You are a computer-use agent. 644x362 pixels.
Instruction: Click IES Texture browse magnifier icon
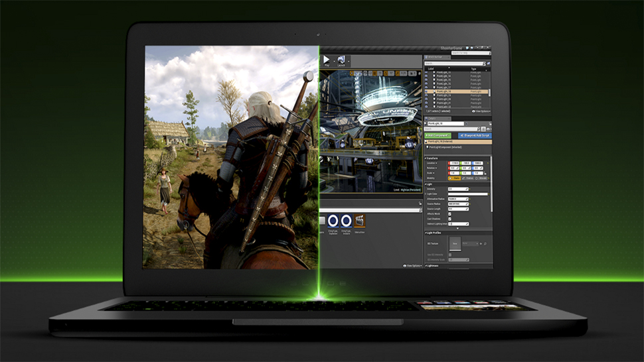click(x=485, y=244)
